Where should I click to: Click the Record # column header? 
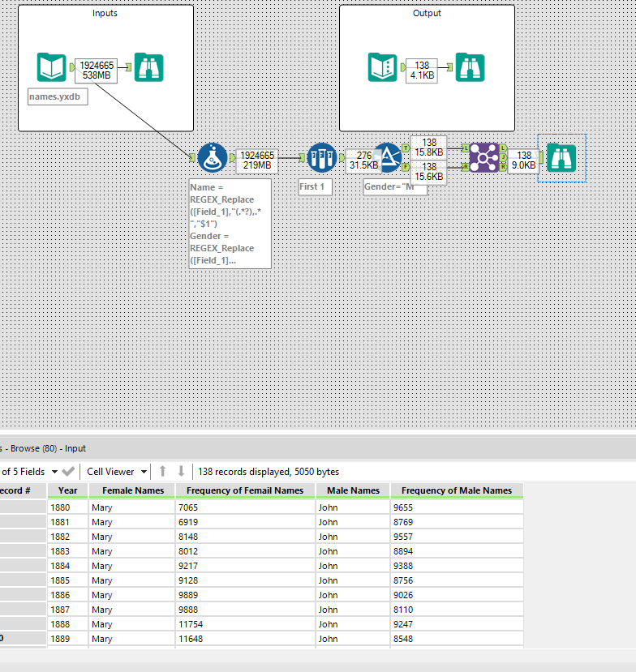tap(23, 490)
